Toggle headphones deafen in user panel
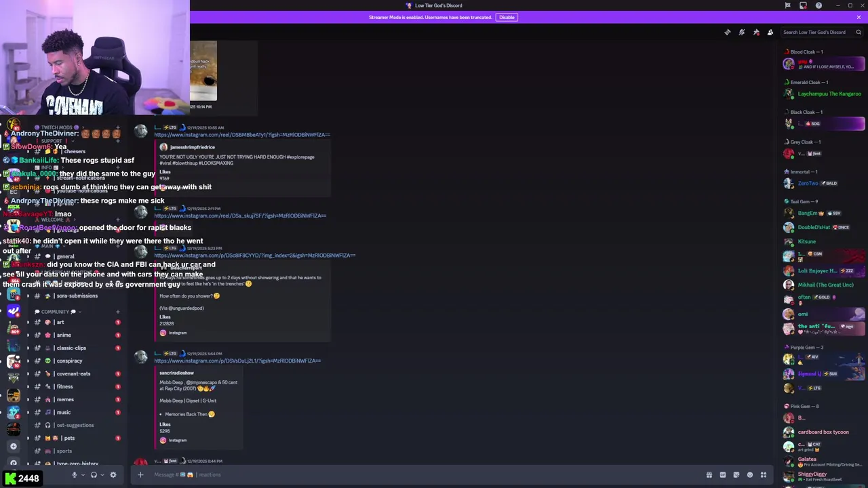This screenshot has width=868, height=488. coord(94,474)
